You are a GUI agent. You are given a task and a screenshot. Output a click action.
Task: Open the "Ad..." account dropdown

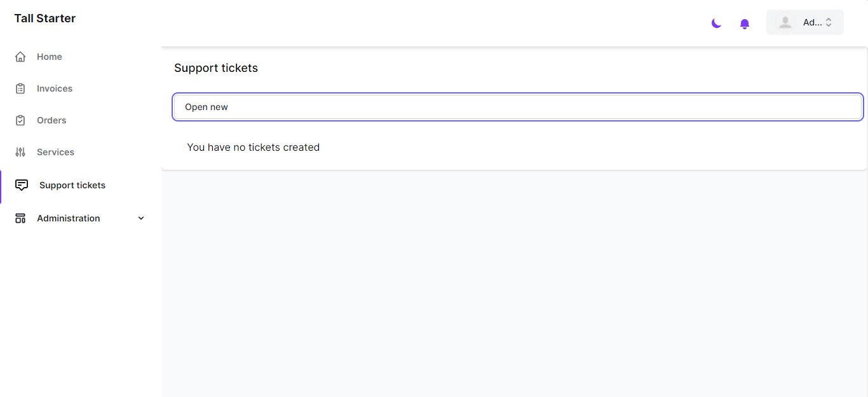(x=811, y=22)
